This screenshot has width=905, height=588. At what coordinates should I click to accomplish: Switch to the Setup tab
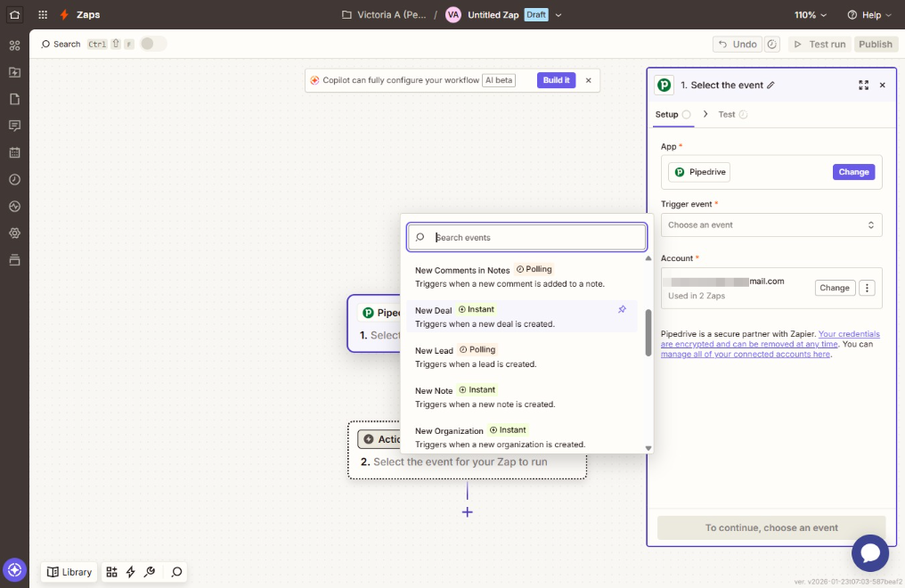pos(673,114)
